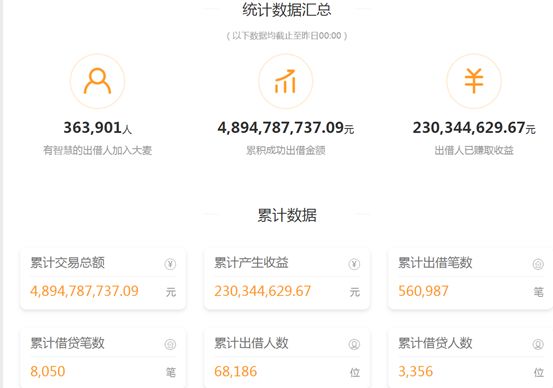Click the 3,356 borrower number value

click(x=415, y=371)
